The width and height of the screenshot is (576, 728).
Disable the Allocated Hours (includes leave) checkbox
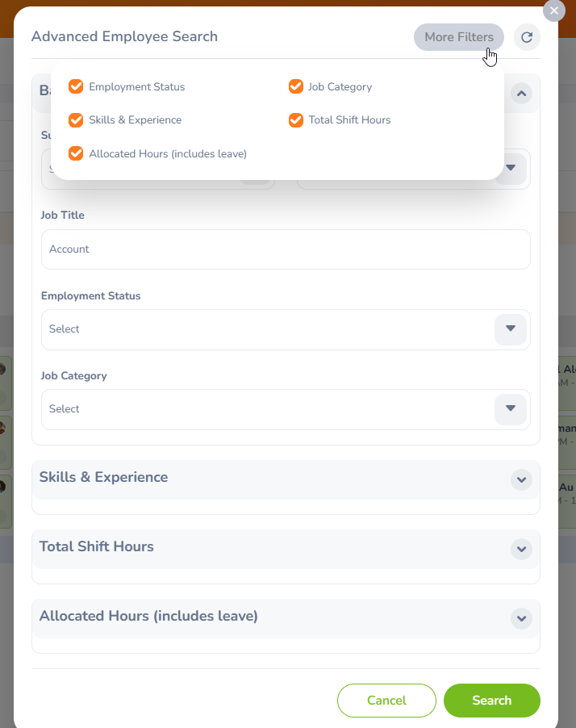pyautogui.click(x=77, y=153)
